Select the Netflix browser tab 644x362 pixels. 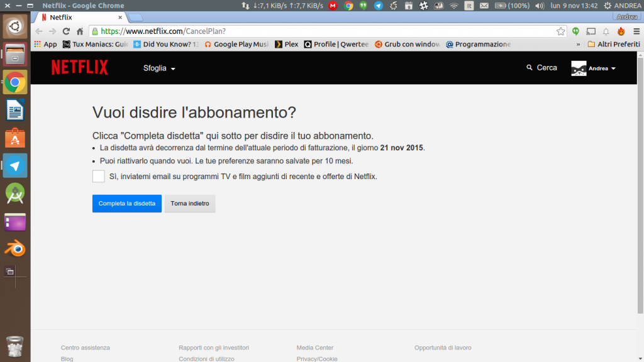point(80,17)
